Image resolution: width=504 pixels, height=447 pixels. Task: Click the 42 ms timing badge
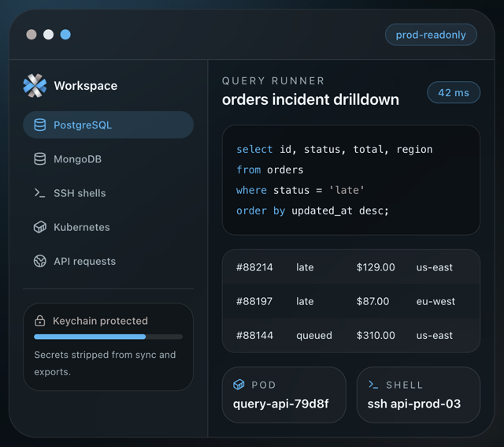pos(454,93)
